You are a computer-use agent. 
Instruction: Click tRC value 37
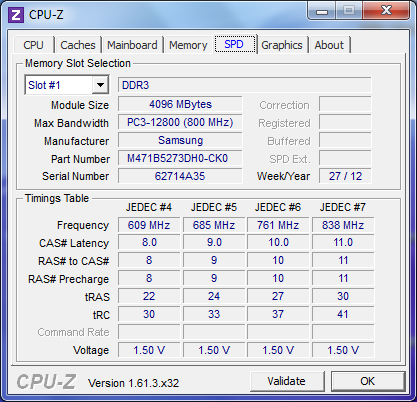[278, 314]
